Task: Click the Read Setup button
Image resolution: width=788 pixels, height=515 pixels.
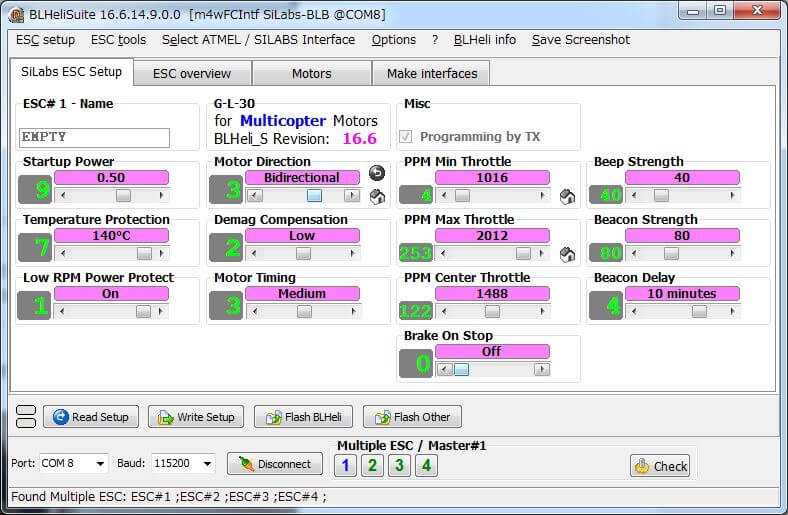Action: [91, 417]
